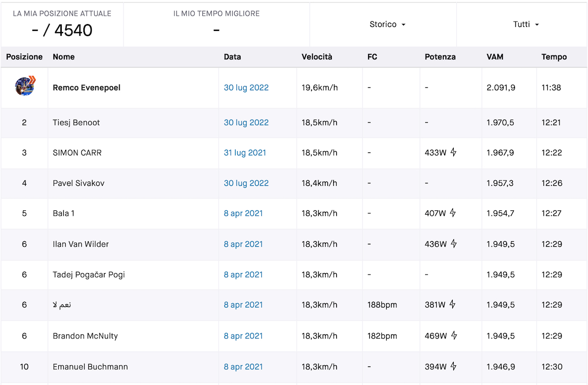Image resolution: width=588 pixels, height=385 pixels.
Task: Click the VAM column header
Action: click(x=494, y=57)
